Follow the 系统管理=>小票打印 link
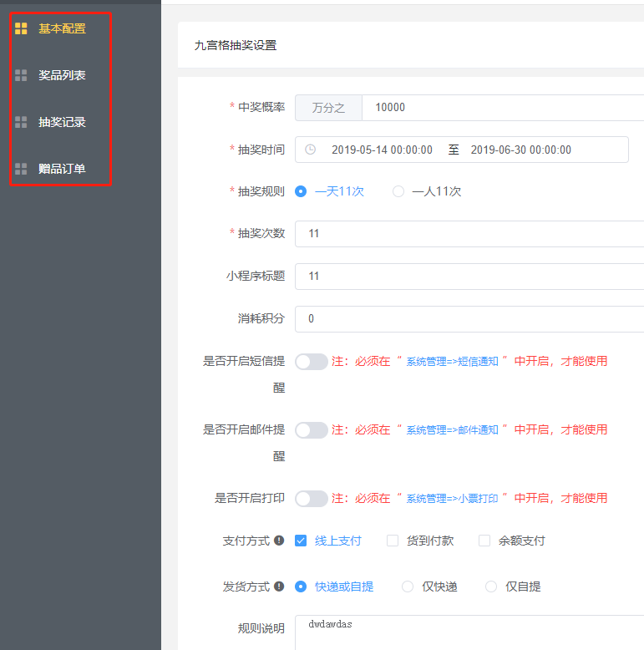Screen dimensions: 644x650 coord(452,499)
